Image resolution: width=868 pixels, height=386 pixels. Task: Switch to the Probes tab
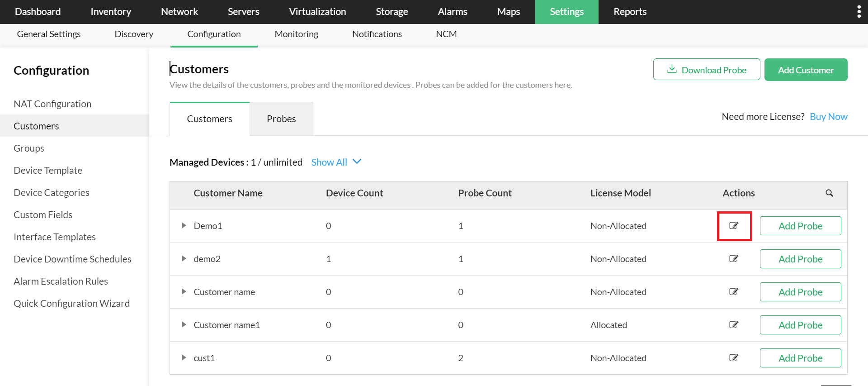(281, 119)
